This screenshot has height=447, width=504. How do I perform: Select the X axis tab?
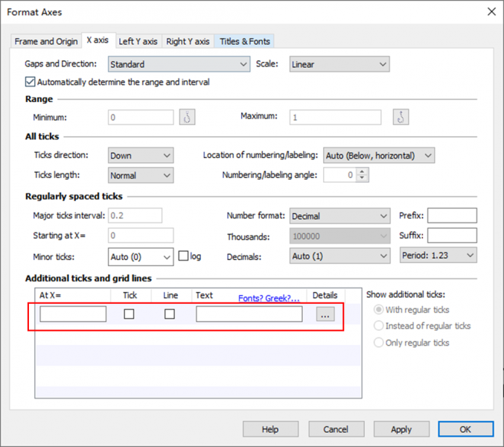[x=98, y=40]
